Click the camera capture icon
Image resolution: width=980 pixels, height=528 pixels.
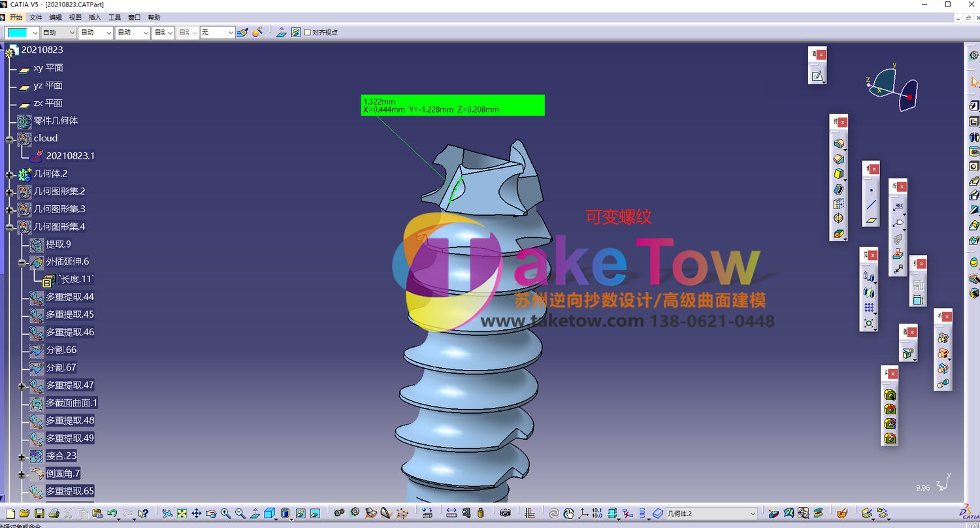tap(504, 514)
